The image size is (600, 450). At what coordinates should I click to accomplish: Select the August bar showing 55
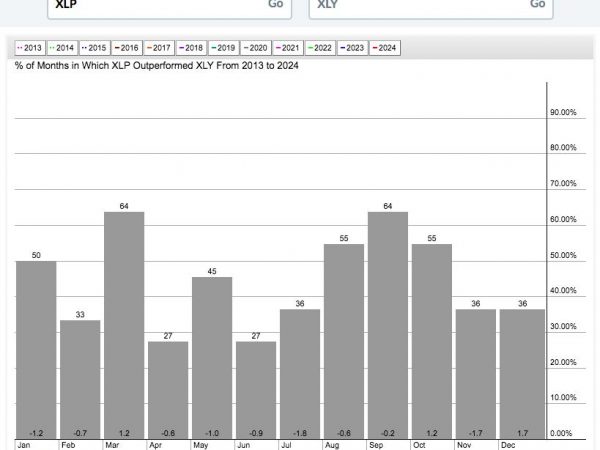[344, 341]
